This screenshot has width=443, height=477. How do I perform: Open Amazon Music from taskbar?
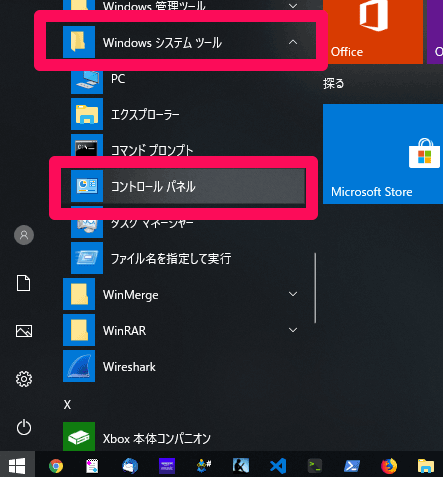click(x=167, y=466)
